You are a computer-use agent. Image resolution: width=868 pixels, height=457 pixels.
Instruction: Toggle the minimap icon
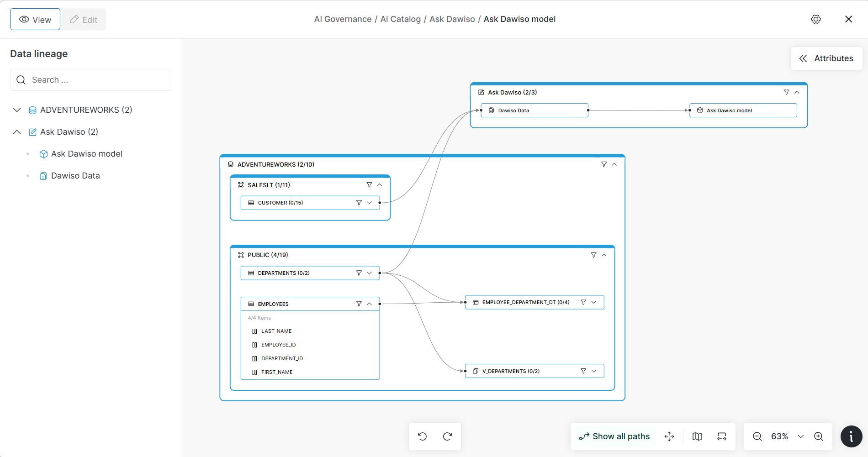click(697, 436)
